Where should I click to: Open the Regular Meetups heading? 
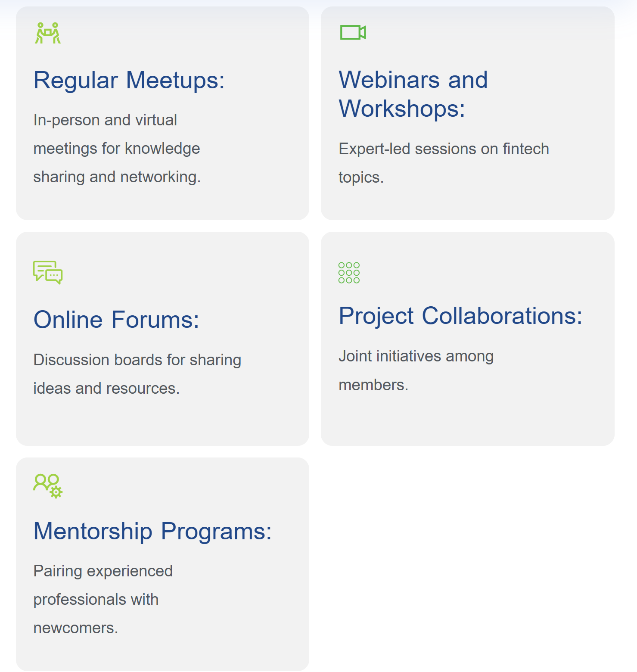point(129,80)
